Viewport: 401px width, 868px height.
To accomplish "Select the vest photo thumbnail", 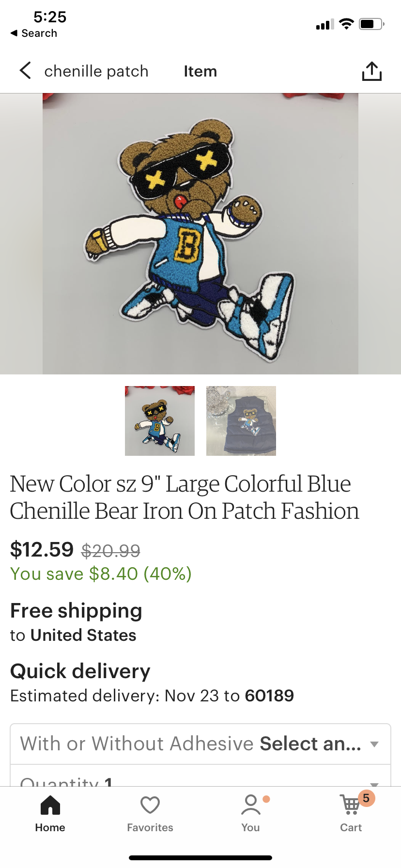I will (x=241, y=420).
